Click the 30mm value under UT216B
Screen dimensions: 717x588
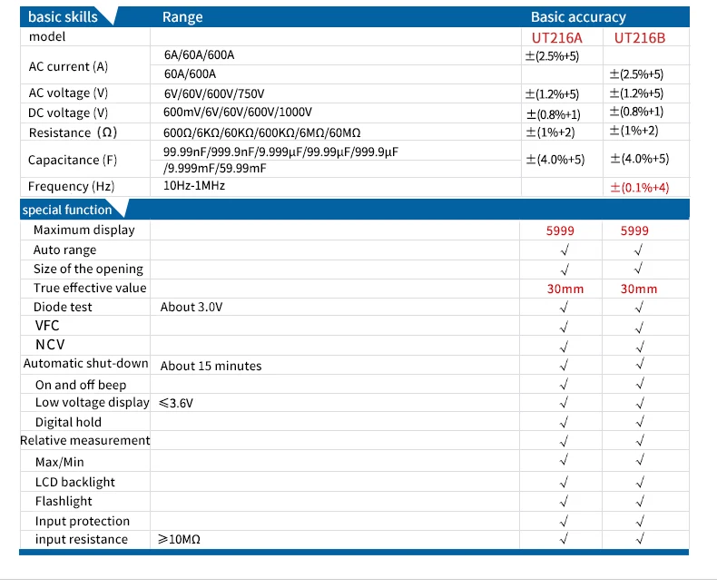[x=639, y=289]
